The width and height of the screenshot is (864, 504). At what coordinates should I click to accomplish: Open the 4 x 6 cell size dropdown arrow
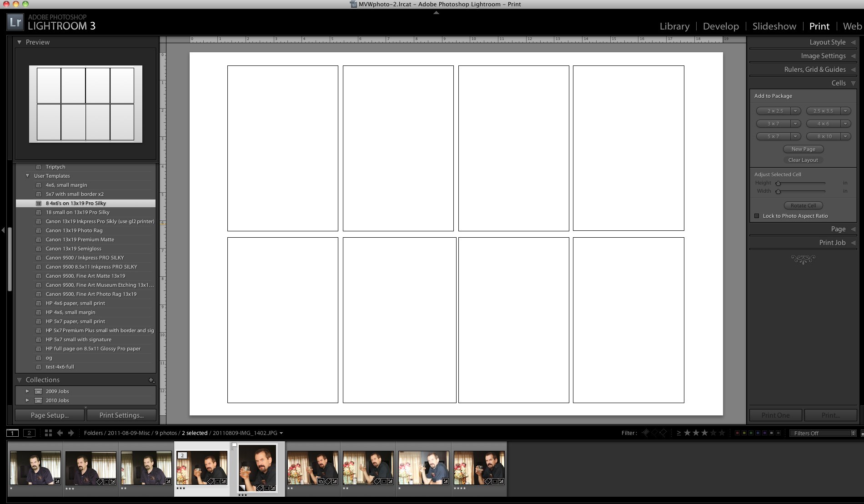pos(845,124)
